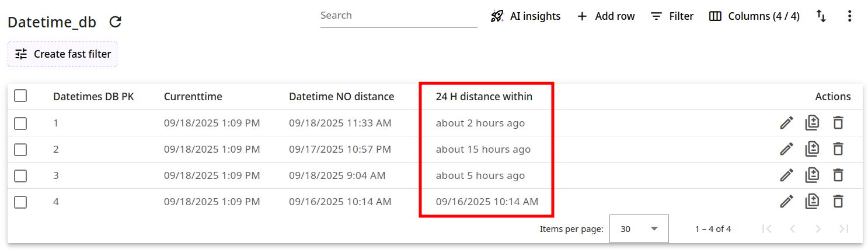The height and width of the screenshot is (250, 868).
Task: Check the checkbox for row 1
Action: coord(20,123)
